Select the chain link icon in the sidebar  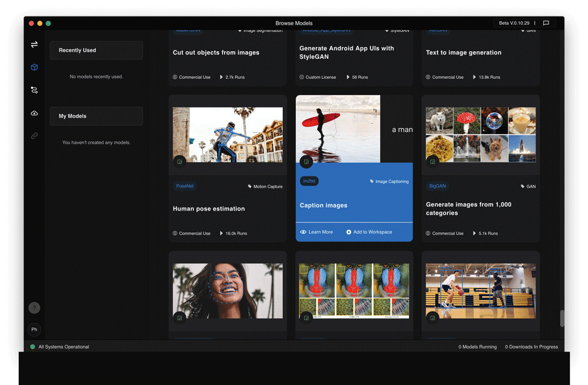point(34,136)
